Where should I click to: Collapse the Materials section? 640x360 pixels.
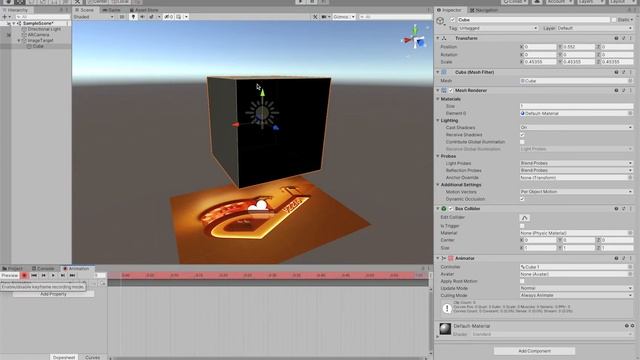click(x=438, y=99)
